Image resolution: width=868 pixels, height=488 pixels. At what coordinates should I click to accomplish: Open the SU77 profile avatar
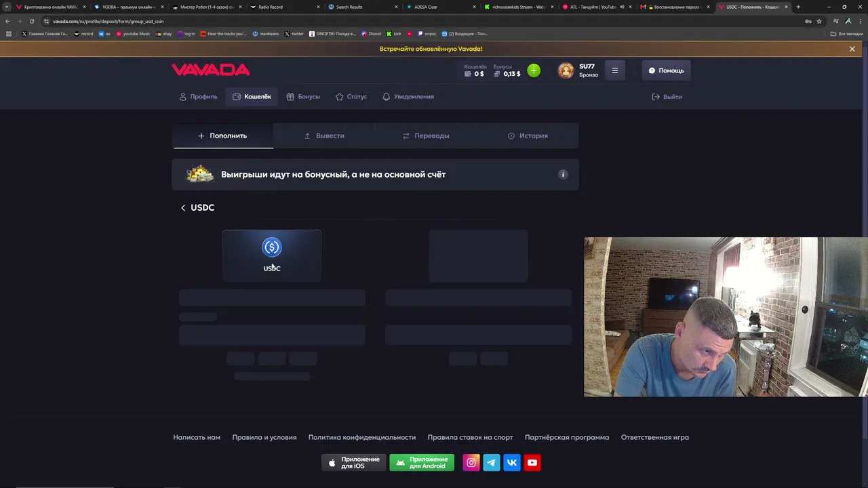point(566,70)
